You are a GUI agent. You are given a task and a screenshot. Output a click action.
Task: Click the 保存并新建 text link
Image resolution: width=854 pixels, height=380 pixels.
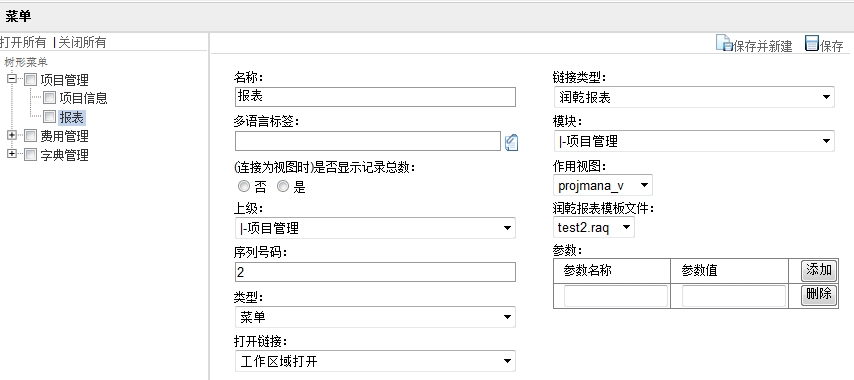tap(762, 46)
